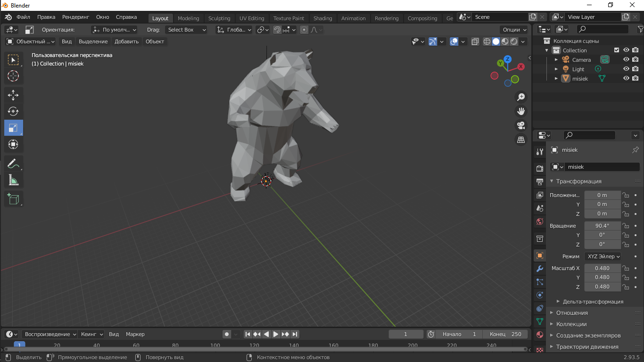The width and height of the screenshot is (644, 362).
Task: Click the Scale X value field
Action: (x=603, y=268)
